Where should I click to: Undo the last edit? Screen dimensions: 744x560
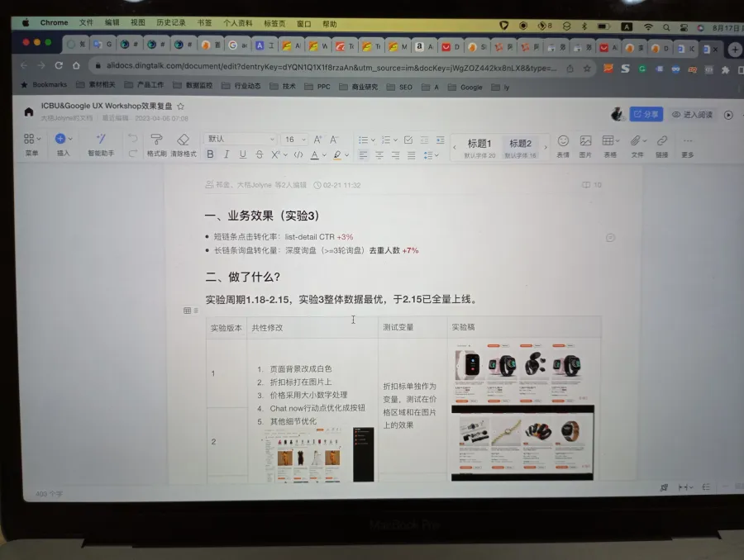132,138
